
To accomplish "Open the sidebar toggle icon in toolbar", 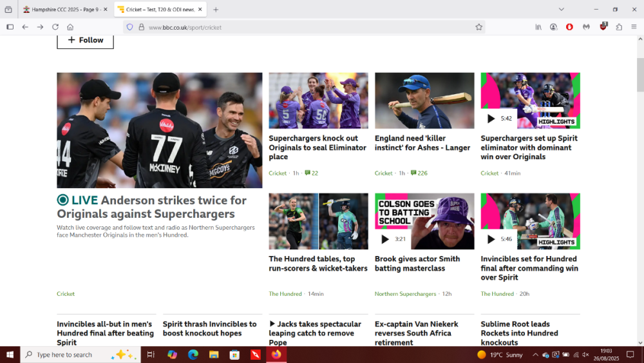I will pyautogui.click(x=10, y=27).
